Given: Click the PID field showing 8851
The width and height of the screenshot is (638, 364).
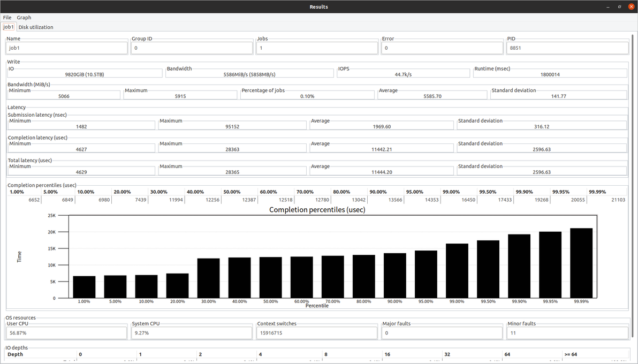Looking at the screenshot, I should pos(567,48).
